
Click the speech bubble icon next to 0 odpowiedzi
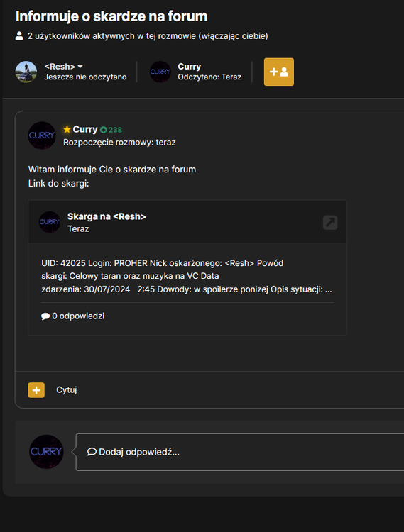tap(45, 316)
